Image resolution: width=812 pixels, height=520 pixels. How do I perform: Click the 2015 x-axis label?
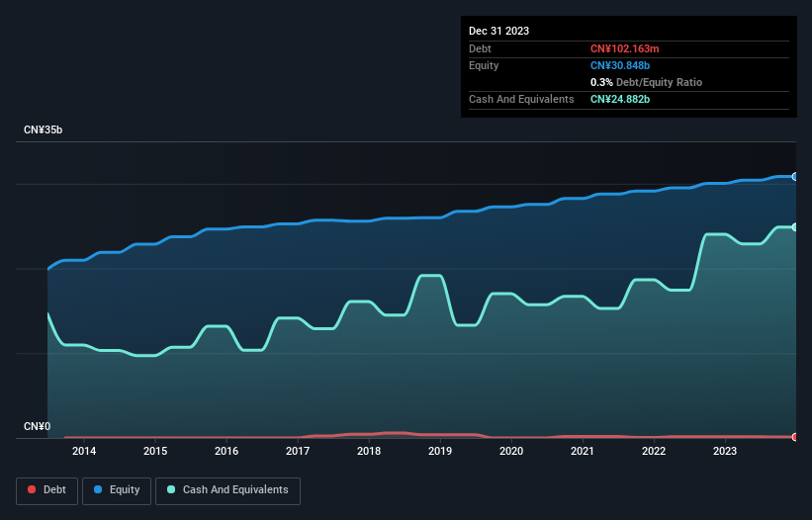[155, 451]
